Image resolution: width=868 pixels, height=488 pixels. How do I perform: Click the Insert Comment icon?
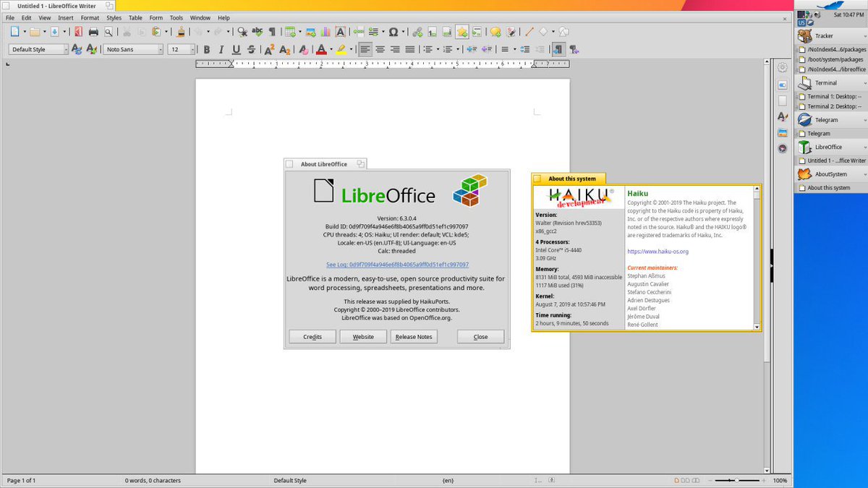coord(495,32)
